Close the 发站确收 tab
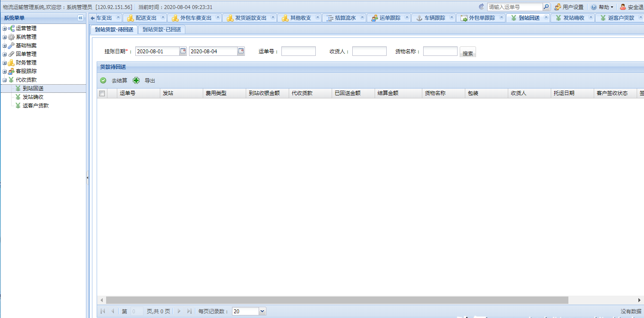 tap(591, 17)
